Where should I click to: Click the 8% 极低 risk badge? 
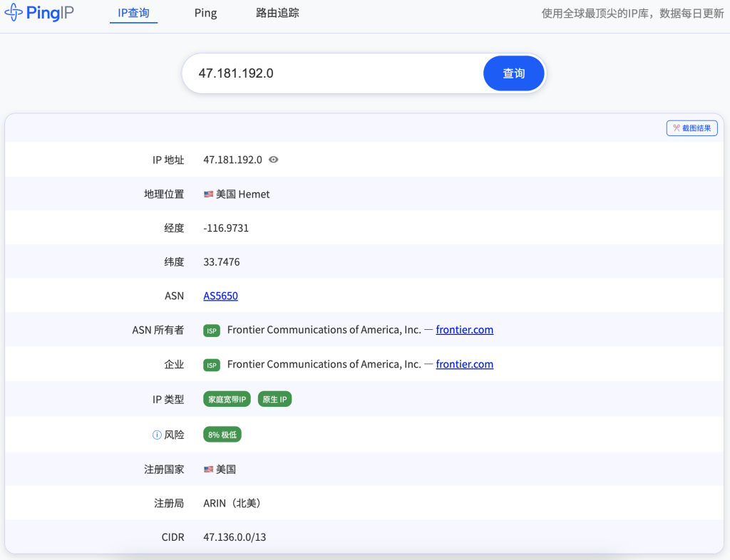tap(222, 435)
